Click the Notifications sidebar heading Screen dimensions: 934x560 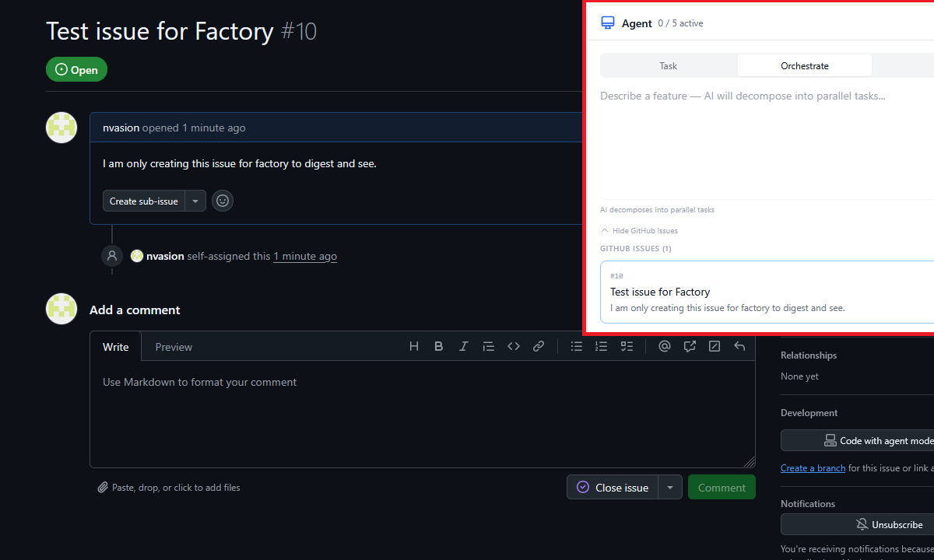click(x=808, y=503)
